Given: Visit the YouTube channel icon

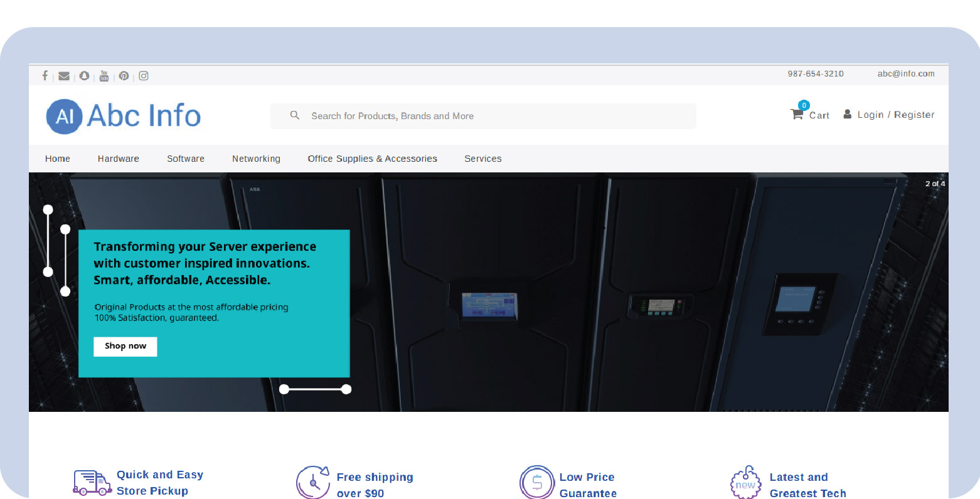Looking at the screenshot, I should pyautogui.click(x=104, y=76).
